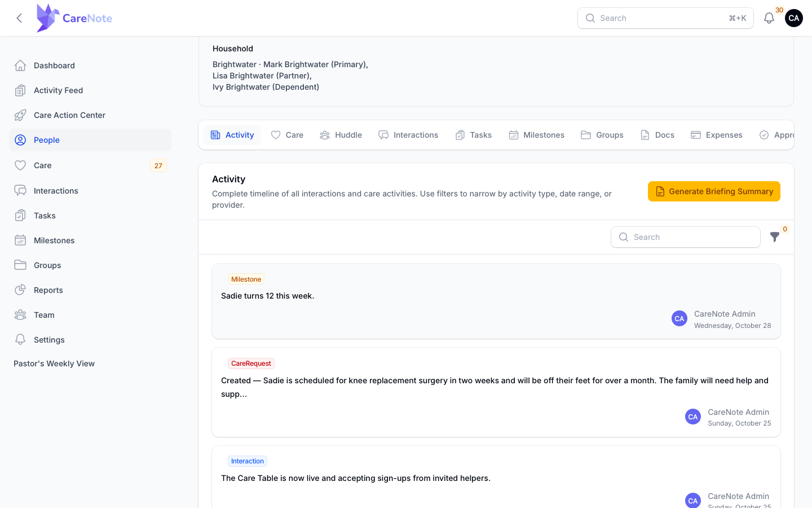Open the knee replacement CareRequest card
Screen dimensions: 812x508
[496, 392]
